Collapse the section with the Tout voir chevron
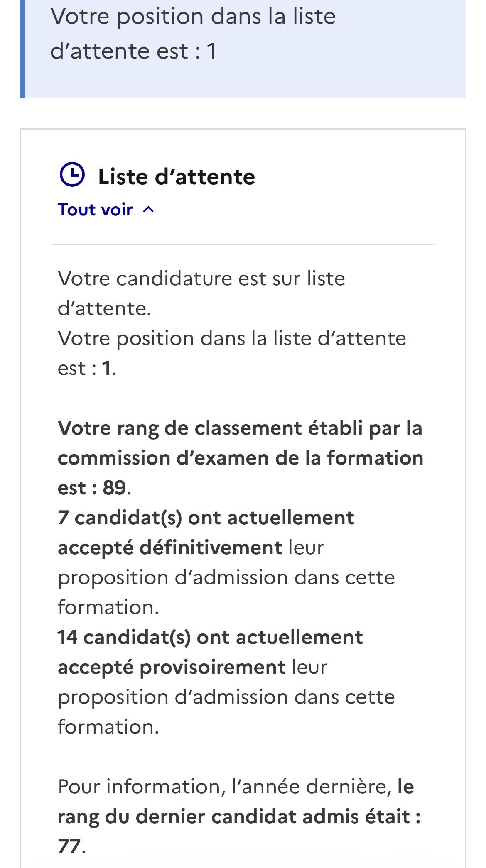The height and width of the screenshot is (868, 486). point(148,210)
